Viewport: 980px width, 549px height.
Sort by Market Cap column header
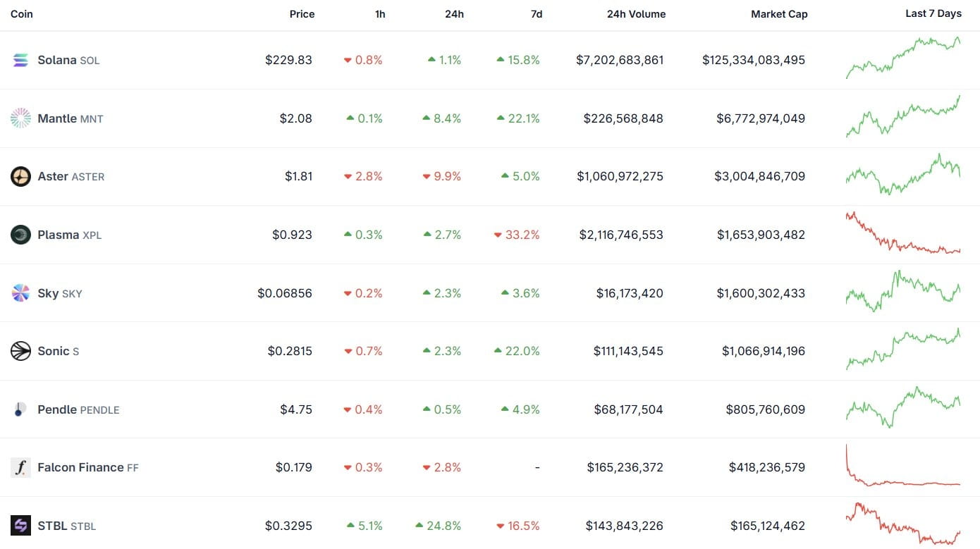tap(779, 14)
